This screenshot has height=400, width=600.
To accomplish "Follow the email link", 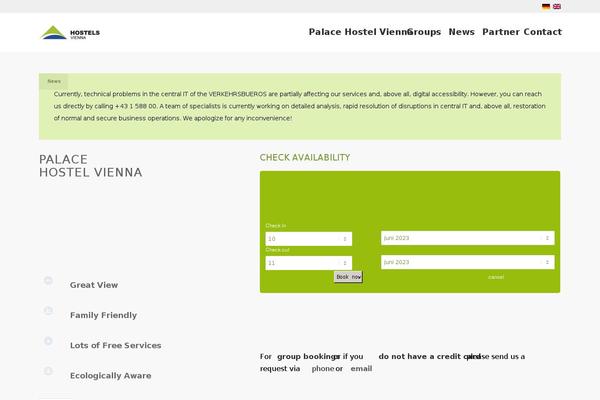I will click(x=361, y=368).
